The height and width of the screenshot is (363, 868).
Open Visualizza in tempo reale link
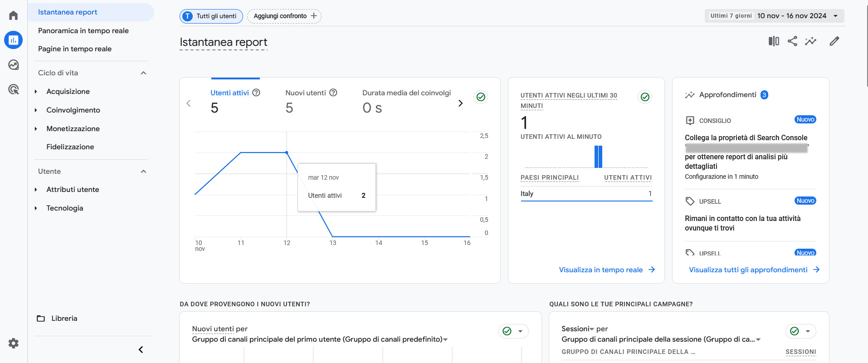click(607, 270)
